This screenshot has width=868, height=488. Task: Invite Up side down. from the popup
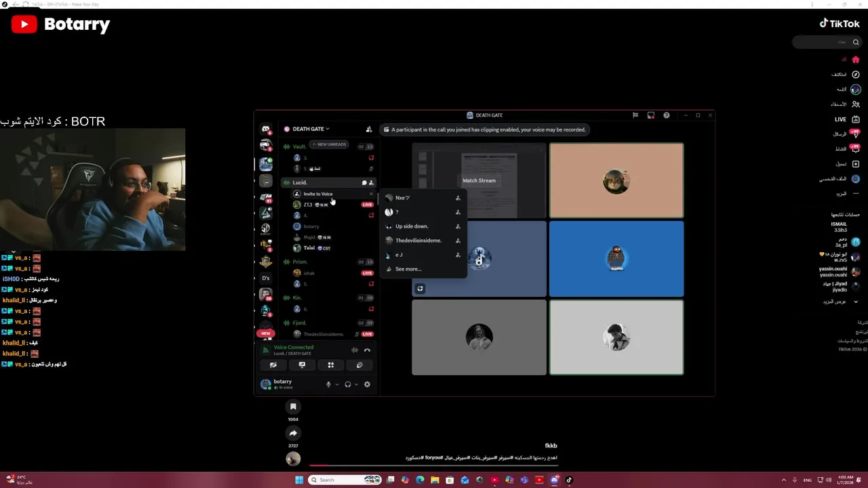423,226
